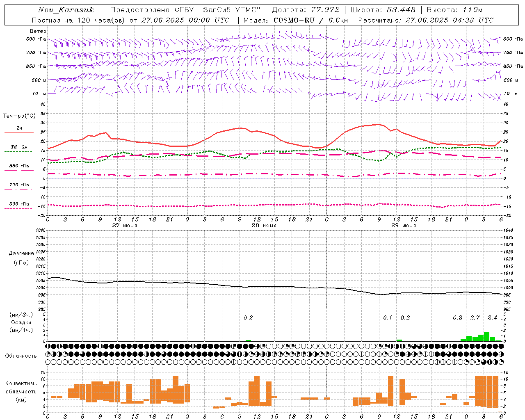This screenshot has width=525, height=420.
Task: Click the 2.4 precipitation total value
Action: tap(492, 317)
